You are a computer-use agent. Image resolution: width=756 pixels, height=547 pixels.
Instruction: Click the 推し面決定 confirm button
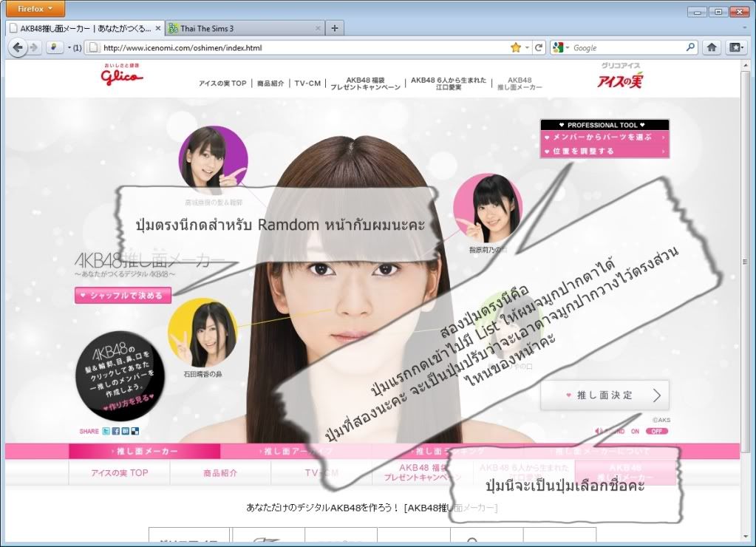(x=605, y=395)
